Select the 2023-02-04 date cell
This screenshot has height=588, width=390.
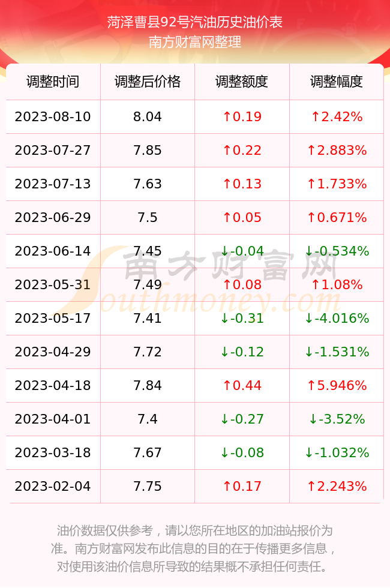tap(53, 487)
